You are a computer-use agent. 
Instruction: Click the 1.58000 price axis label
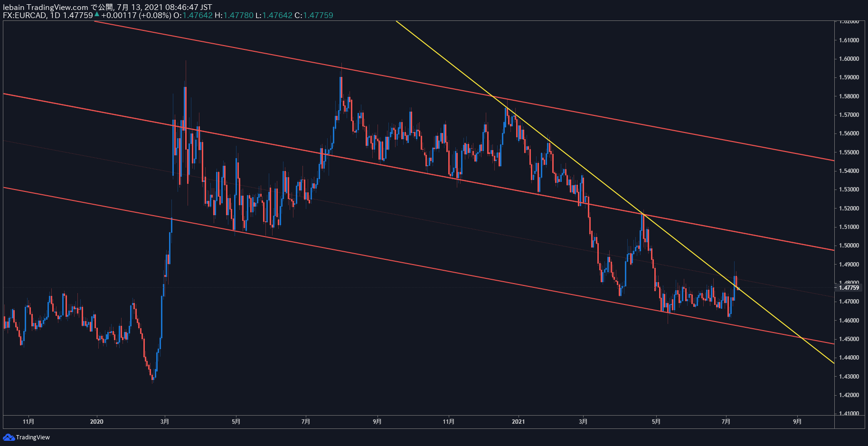point(849,96)
